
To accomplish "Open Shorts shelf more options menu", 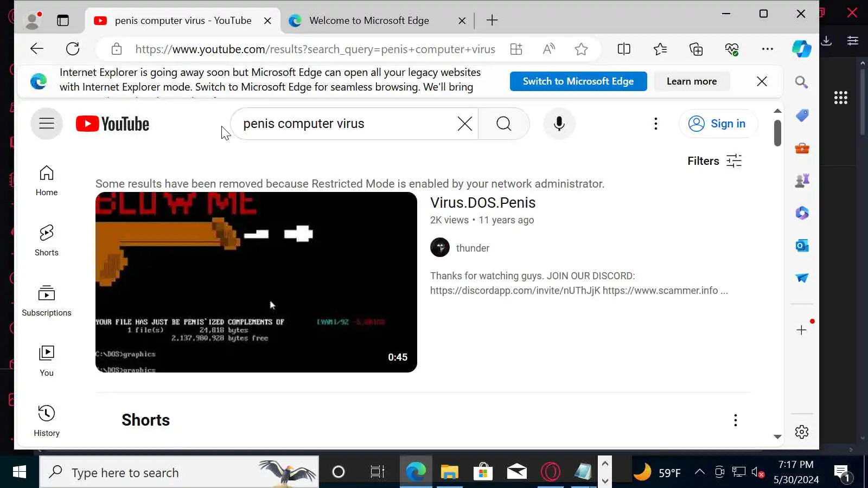I will tap(735, 420).
